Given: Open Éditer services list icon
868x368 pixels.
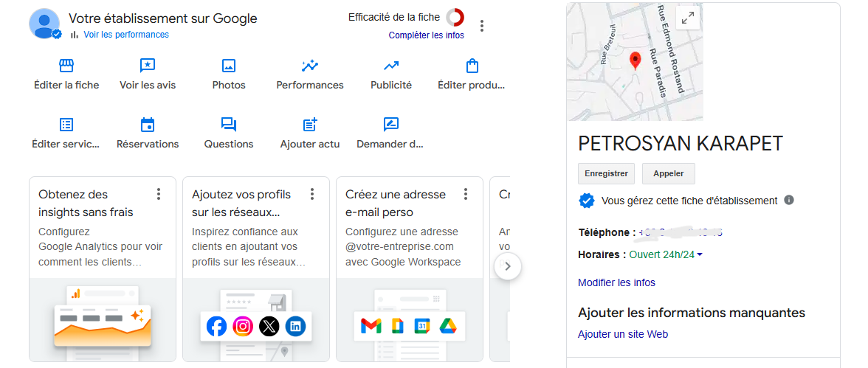Looking at the screenshot, I should coord(66,125).
